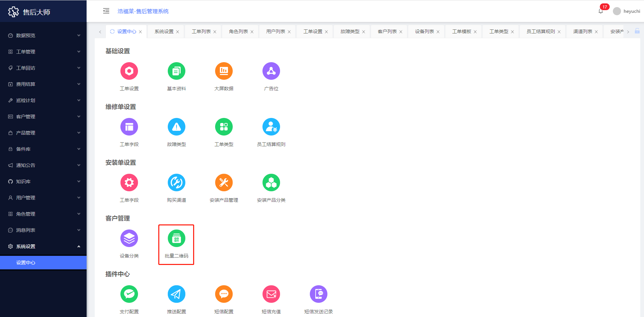This screenshot has height=317, width=644.
Task: Expand the 数据预览 sidebar menu
Action: [43, 35]
